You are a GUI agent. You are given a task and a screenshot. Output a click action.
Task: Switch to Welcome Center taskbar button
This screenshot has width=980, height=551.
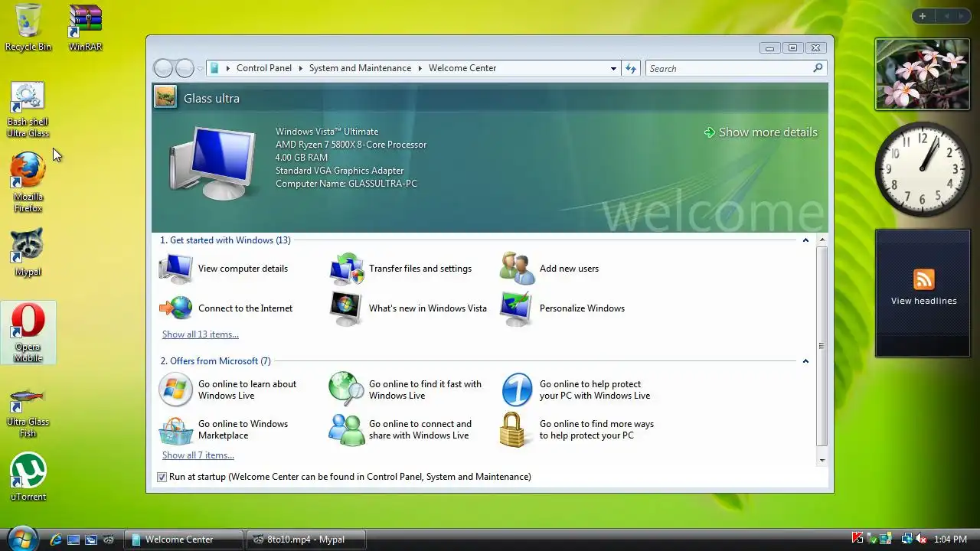click(184, 540)
